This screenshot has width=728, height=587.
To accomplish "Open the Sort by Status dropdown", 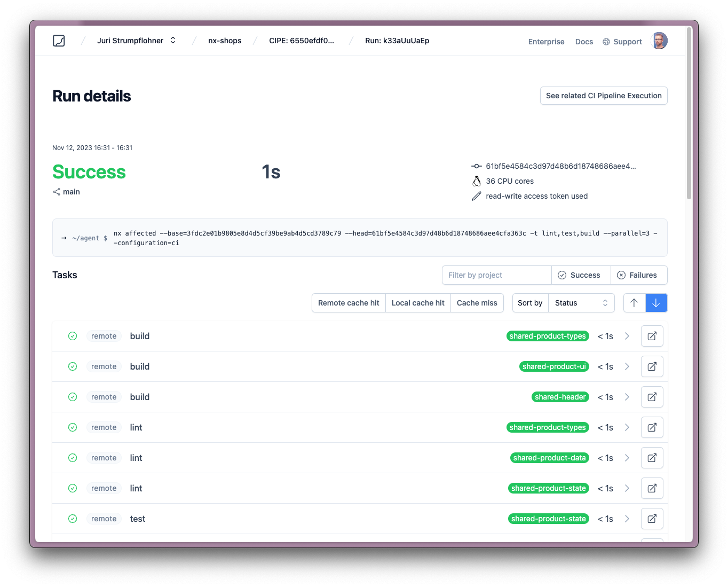I will [x=581, y=303].
